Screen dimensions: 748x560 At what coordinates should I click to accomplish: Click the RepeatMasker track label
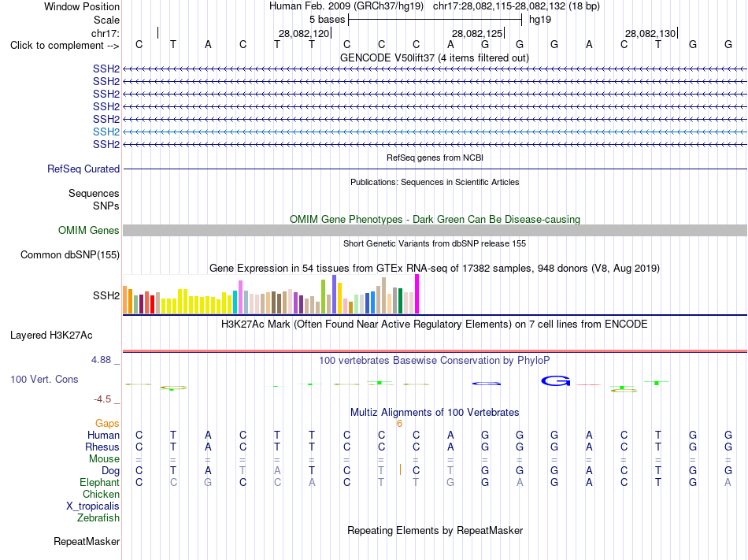point(87,541)
